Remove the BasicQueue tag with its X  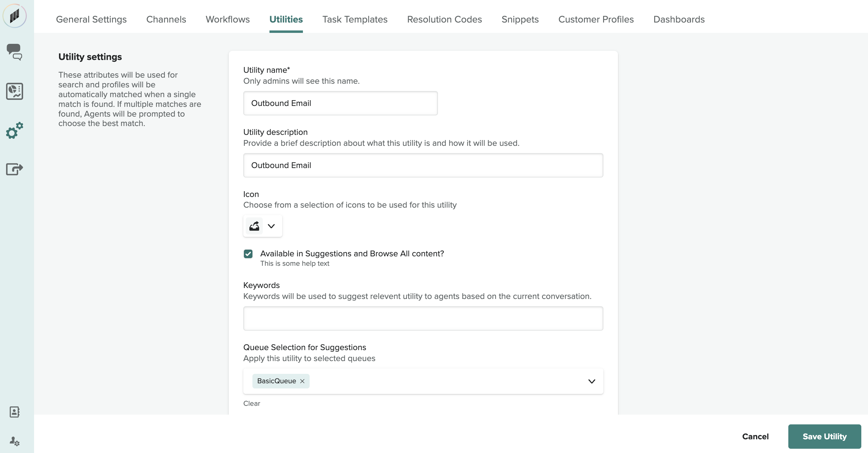(302, 381)
